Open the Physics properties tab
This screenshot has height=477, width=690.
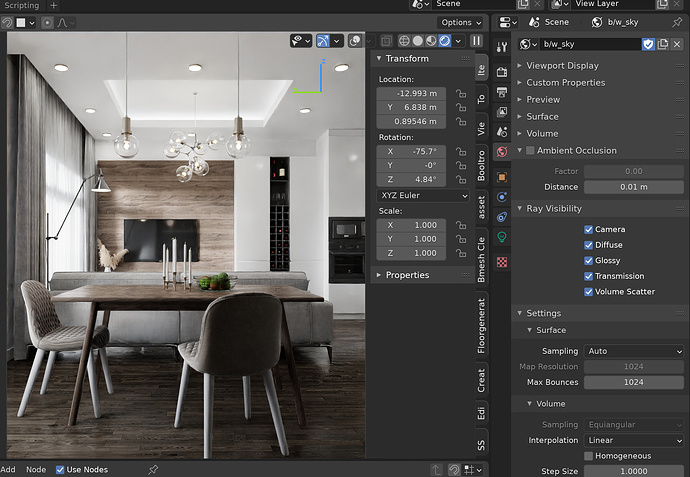[x=502, y=197]
